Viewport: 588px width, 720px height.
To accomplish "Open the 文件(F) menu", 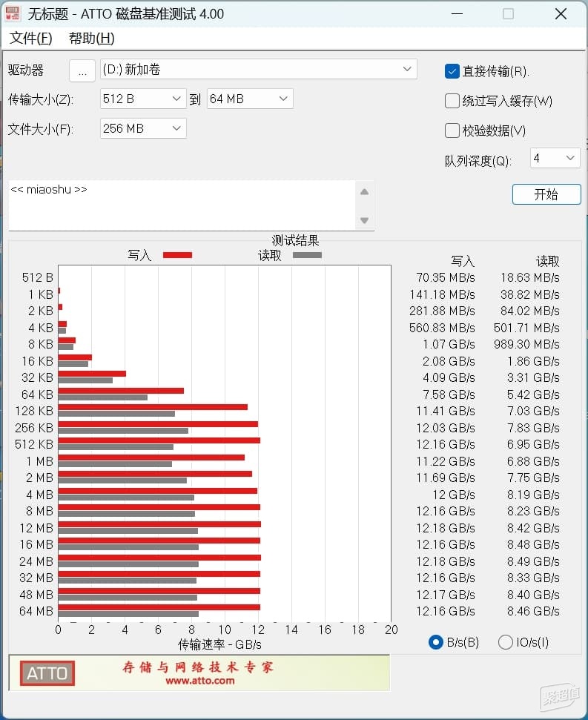I will [30, 38].
